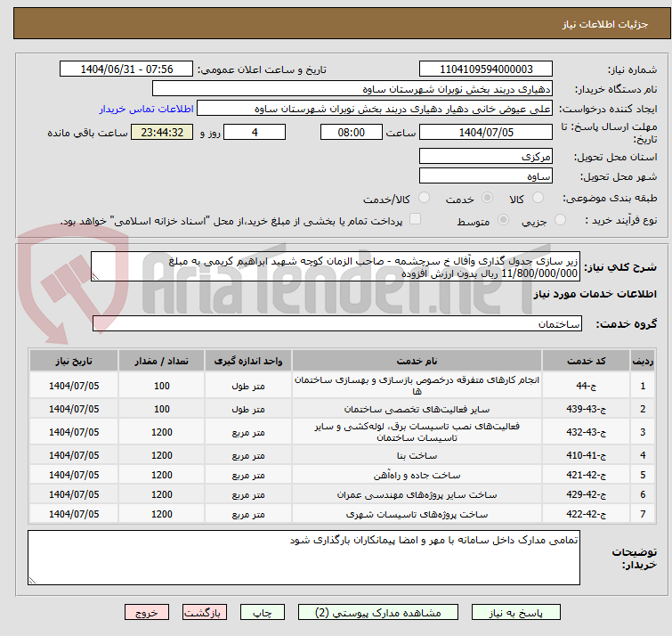Click the بازگشت back button
The height and width of the screenshot is (636, 672).
pyautogui.click(x=205, y=613)
